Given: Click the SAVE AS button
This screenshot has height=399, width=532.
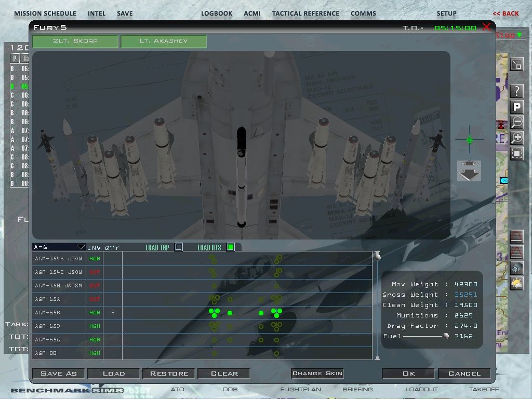Looking at the screenshot, I should coord(59,374).
